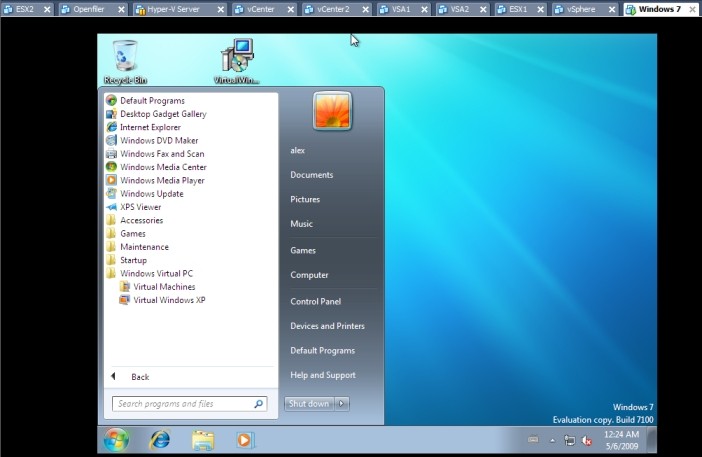The width and height of the screenshot is (702, 457).
Task: Open Devices and Printers
Action: [327, 326]
